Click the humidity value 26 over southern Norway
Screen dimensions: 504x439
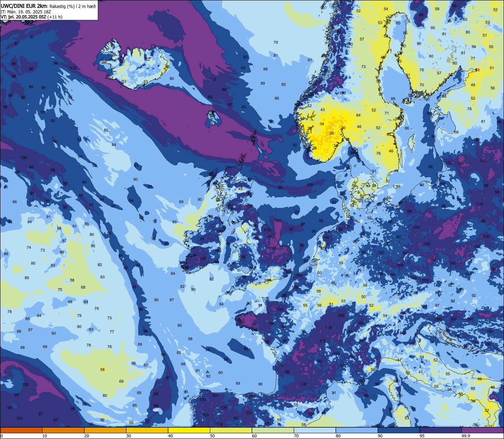coord(332,133)
